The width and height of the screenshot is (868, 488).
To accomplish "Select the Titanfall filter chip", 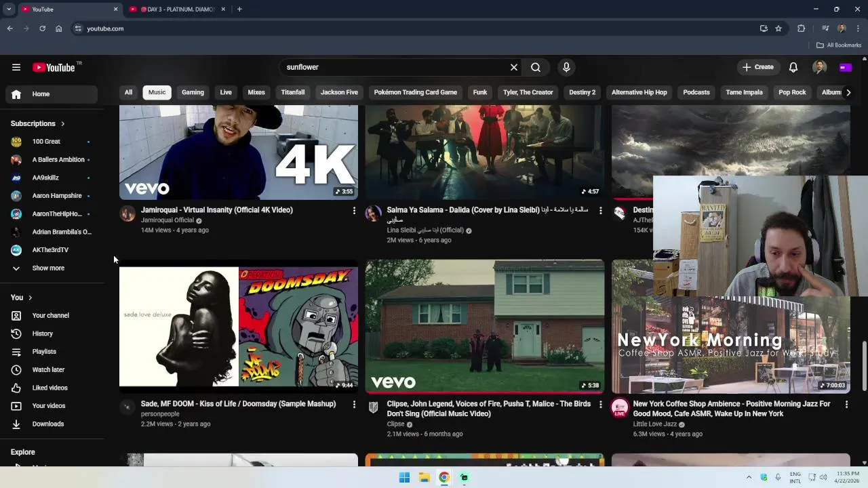I will point(293,92).
